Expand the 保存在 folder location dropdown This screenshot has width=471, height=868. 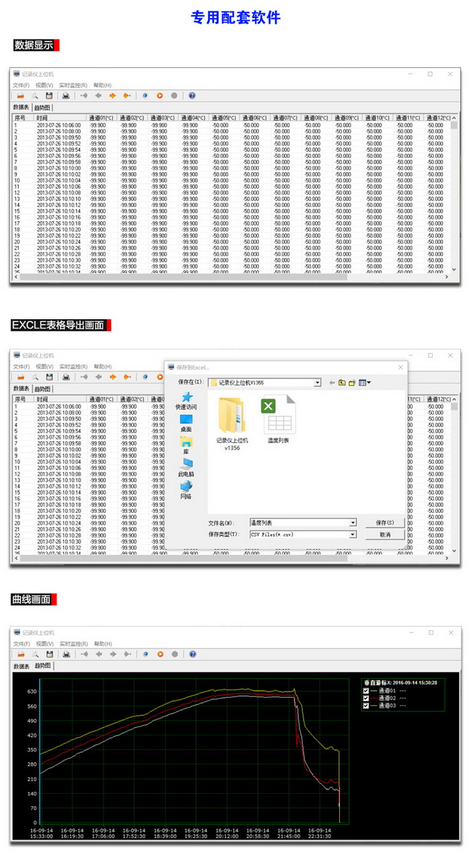click(318, 382)
